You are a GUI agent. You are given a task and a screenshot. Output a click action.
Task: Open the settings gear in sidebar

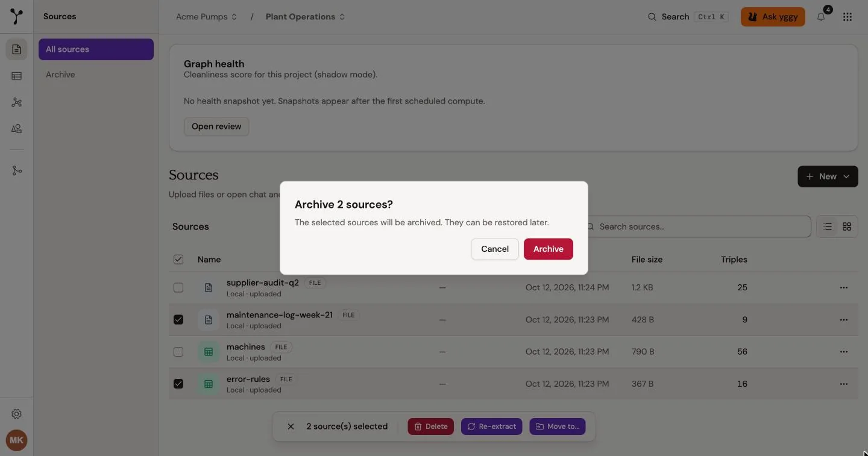click(17, 414)
